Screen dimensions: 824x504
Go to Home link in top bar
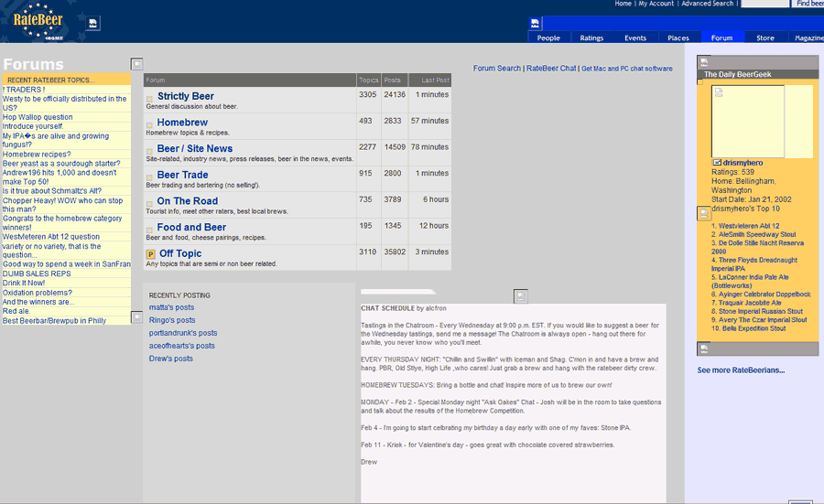pos(623,4)
